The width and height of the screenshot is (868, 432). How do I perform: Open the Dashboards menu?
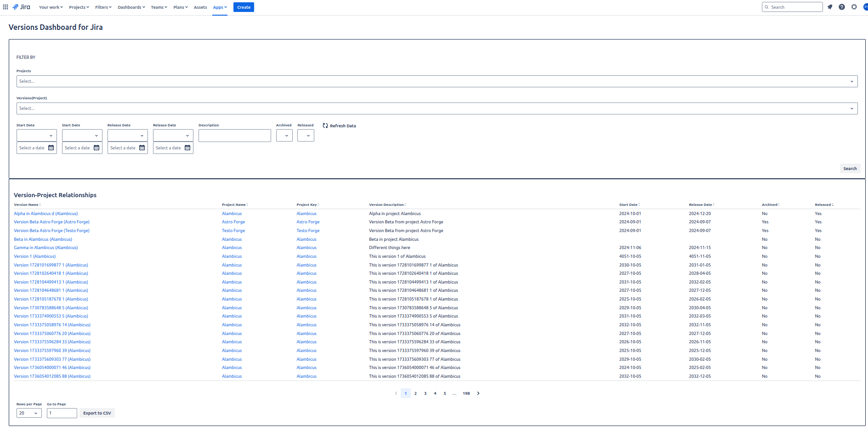131,7
